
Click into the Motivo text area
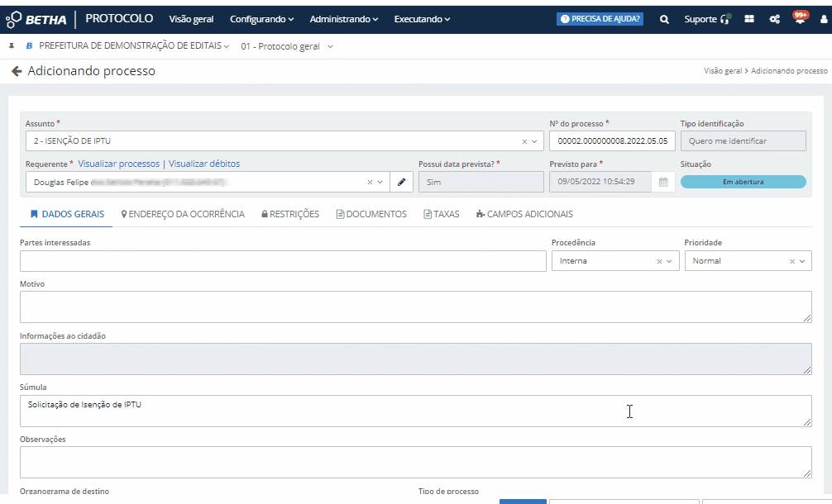pyautogui.click(x=415, y=307)
